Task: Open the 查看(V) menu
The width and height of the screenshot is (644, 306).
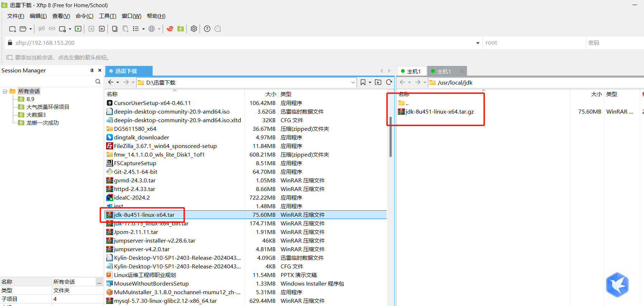Action: click(x=61, y=16)
